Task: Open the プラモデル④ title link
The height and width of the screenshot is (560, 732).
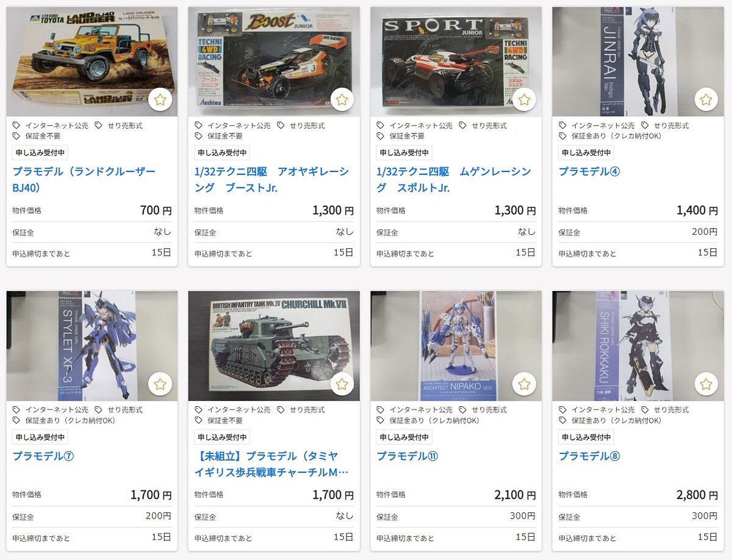Action: tap(589, 171)
